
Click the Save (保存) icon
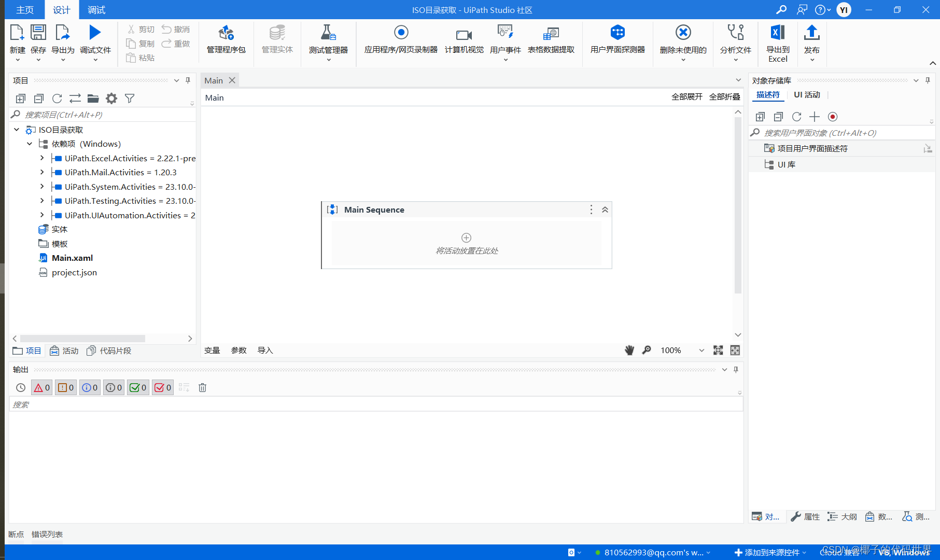click(38, 33)
